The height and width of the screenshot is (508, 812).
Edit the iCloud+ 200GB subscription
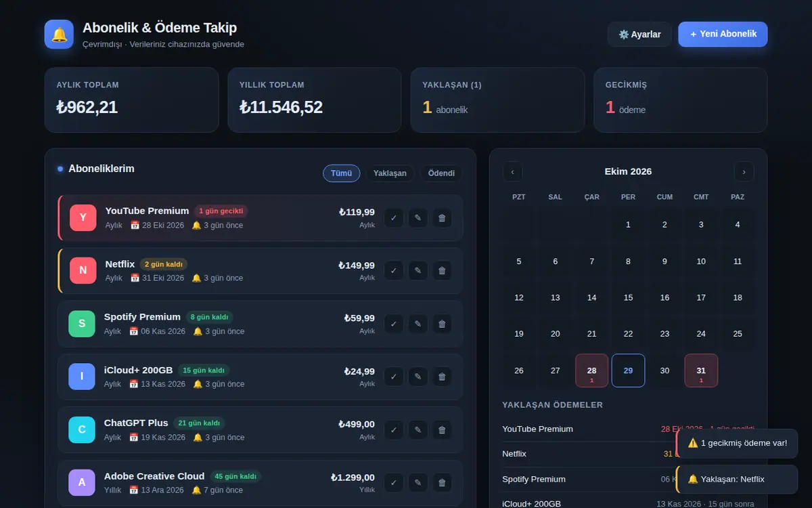(x=418, y=377)
